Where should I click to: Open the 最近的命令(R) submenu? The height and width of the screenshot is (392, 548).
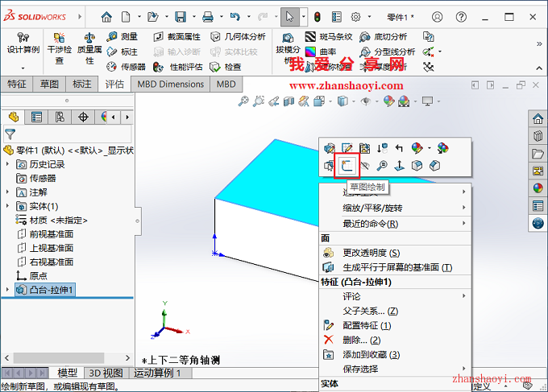(395, 224)
